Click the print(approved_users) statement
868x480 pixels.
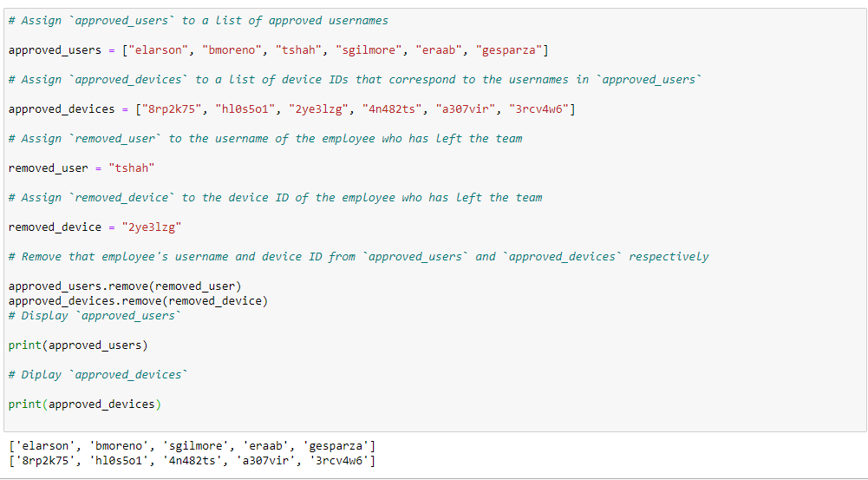[x=78, y=345]
